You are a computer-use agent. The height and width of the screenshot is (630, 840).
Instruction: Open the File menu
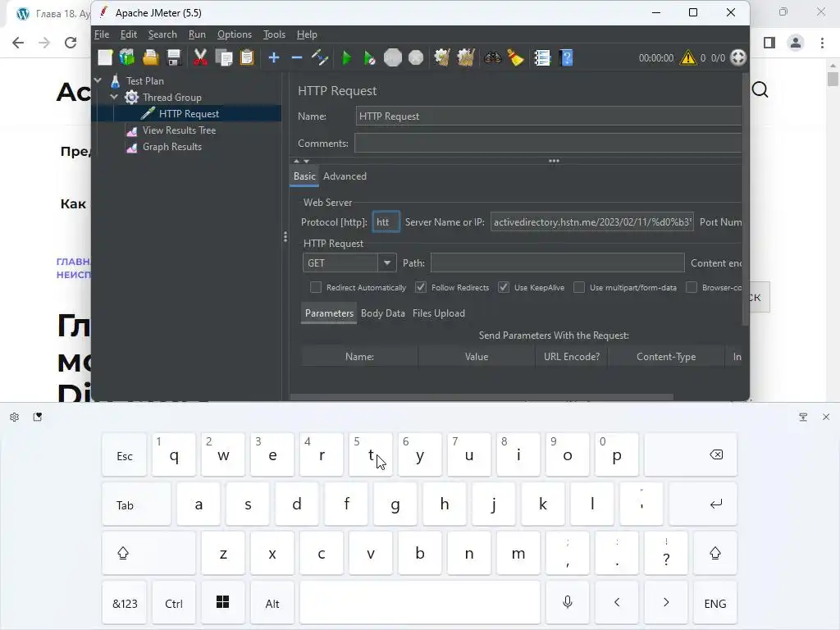(102, 34)
